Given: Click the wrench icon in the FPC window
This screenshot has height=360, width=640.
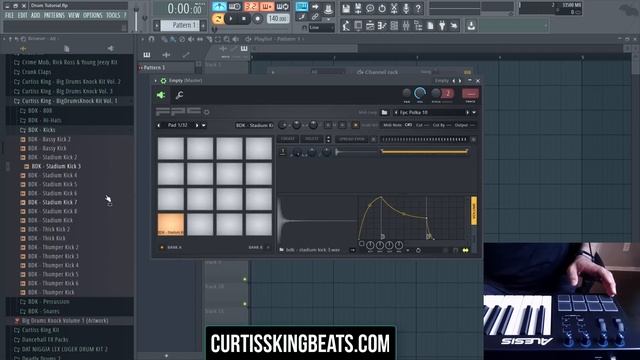Looking at the screenshot, I should coord(179,95).
